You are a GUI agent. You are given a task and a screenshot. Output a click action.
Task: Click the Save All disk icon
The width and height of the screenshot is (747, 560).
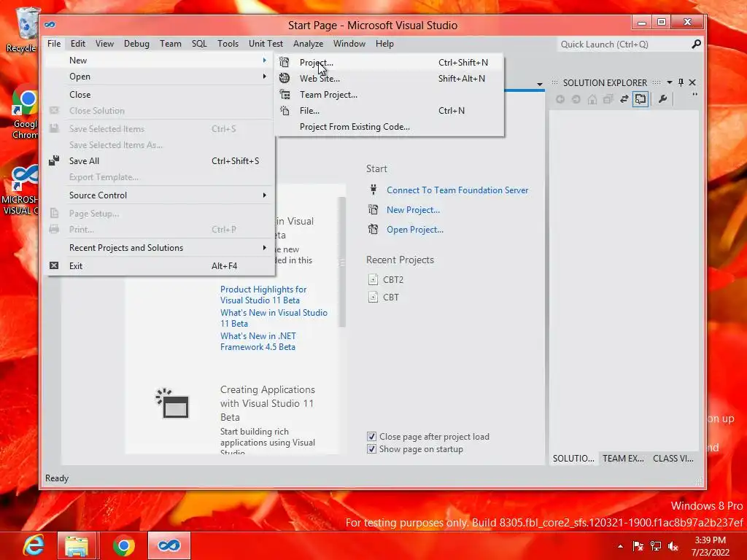tap(54, 160)
